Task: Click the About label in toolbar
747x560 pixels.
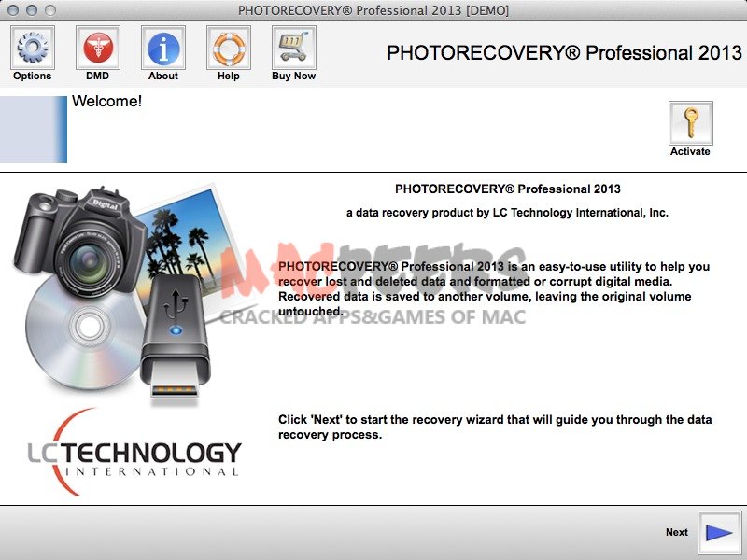Action: point(162,76)
